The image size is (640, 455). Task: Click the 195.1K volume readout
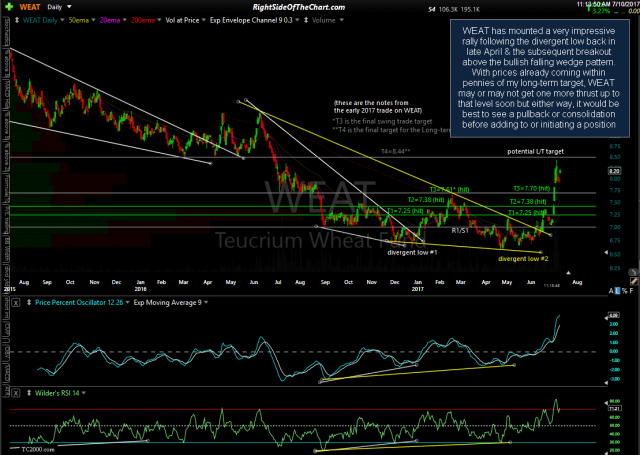(x=470, y=9)
